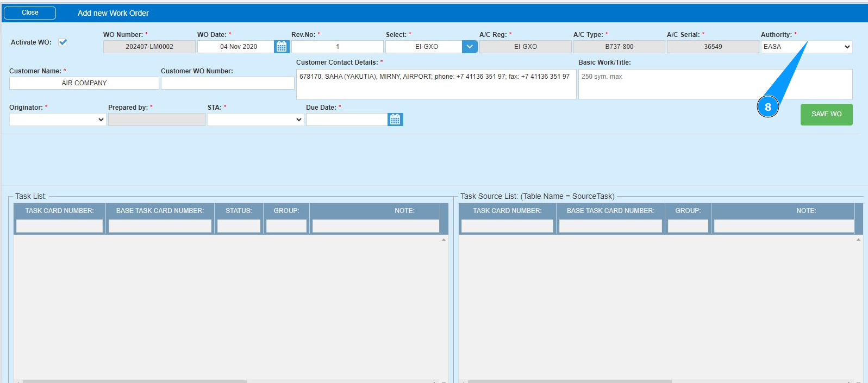This screenshot has height=383, width=868.
Task: Click Task List GROUP filter box
Action: click(x=286, y=226)
